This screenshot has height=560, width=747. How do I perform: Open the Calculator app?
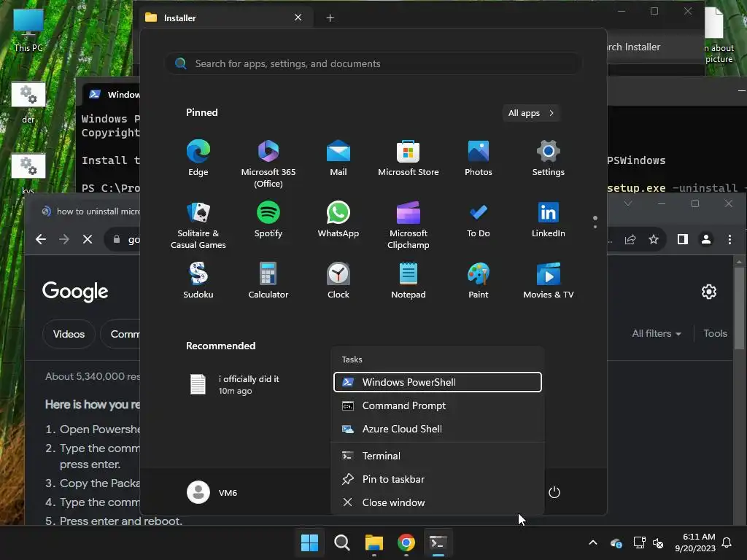[x=268, y=281]
